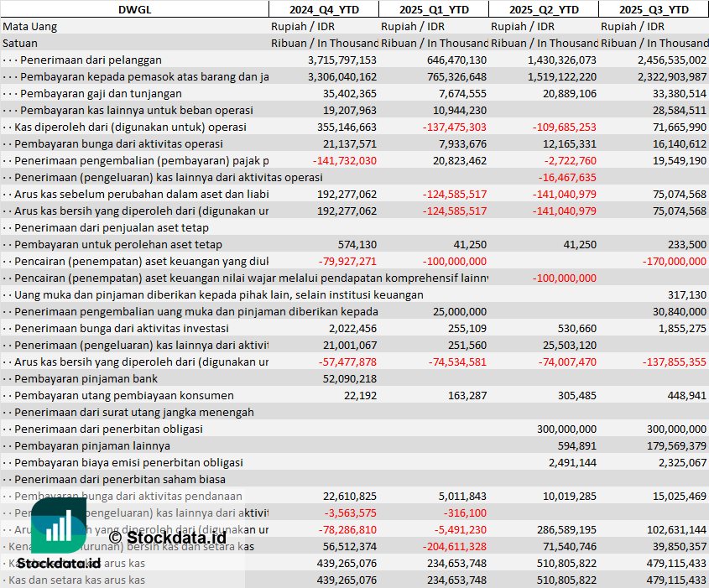Select the Pembayaran pinjaman bank label
Viewport: 709px width, 588px height.
pyautogui.click(x=86, y=379)
